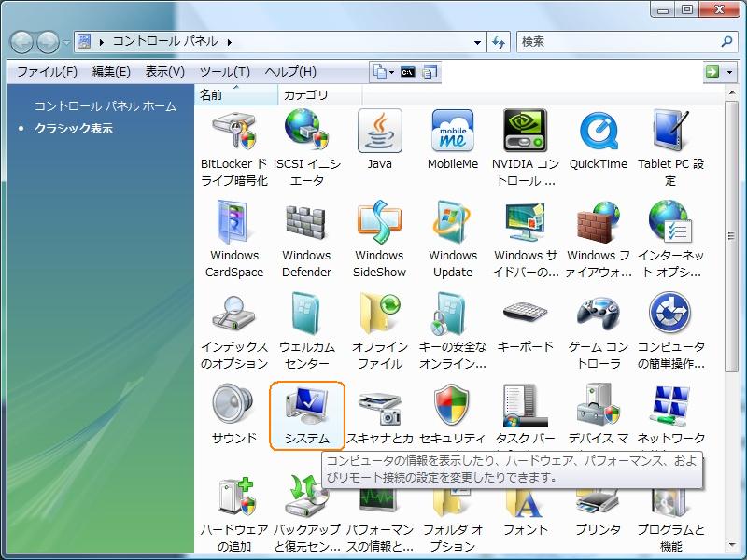The width and height of the screenshot is (747, 560).
Task: Click the scrollbar up arrow
Action: pyautogui.click(x=731, y=92)
